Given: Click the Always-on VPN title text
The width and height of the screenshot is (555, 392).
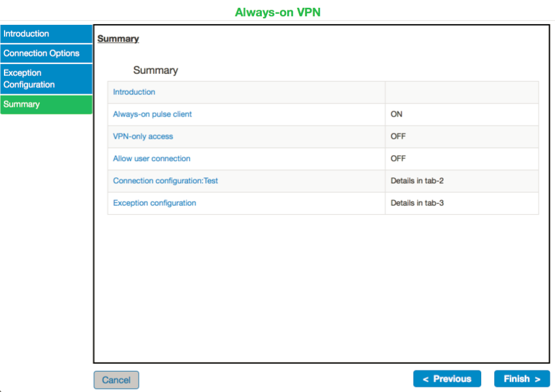Looking at the screenshot, I should 277,12.
